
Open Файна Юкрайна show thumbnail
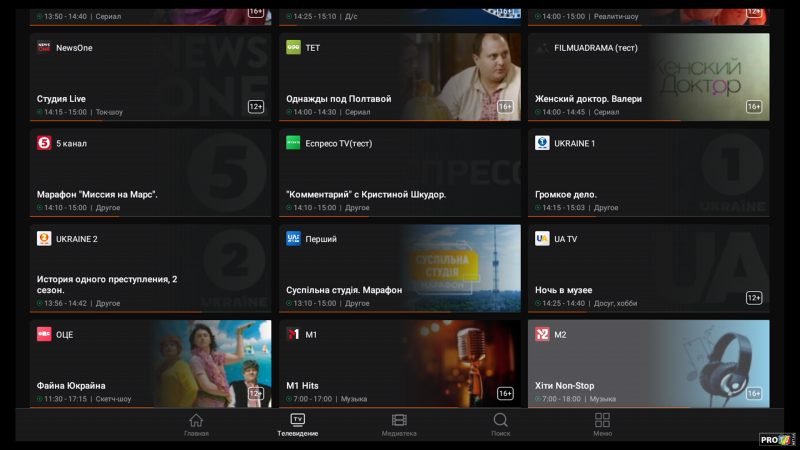[210, 360]
